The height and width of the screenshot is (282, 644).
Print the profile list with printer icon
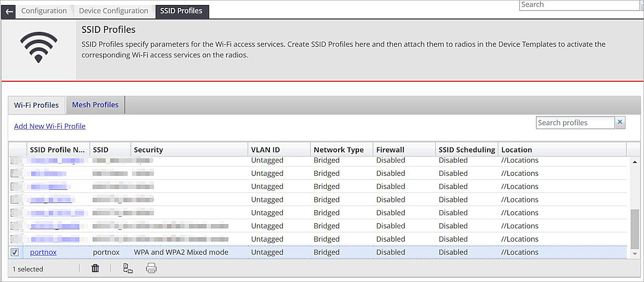tap(151, 269)
